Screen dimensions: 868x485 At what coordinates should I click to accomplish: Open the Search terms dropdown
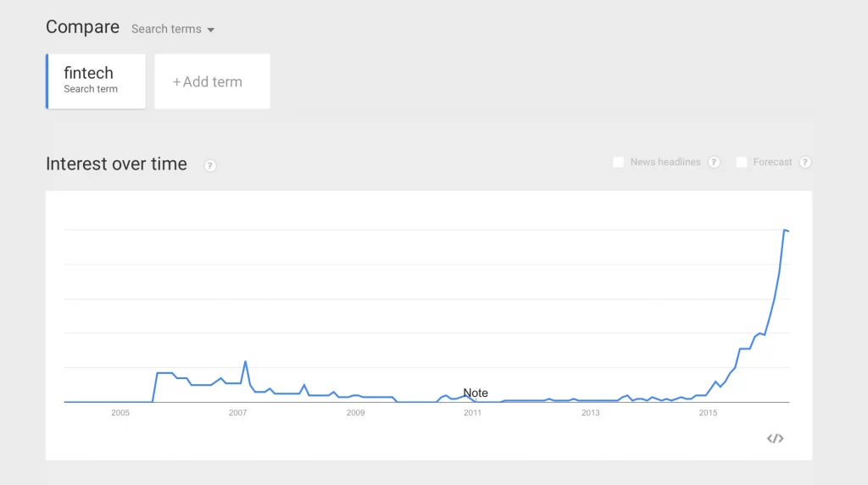click(x=173, y=29)
